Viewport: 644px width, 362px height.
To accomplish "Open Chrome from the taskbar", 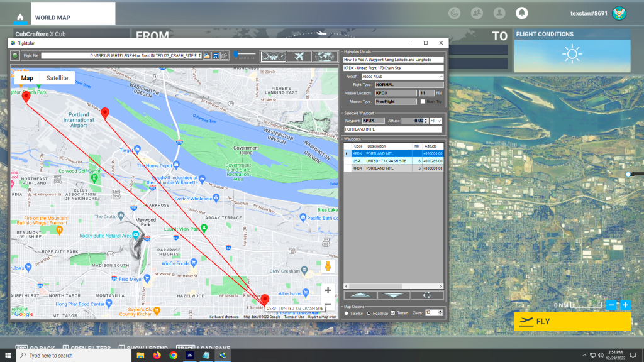I will click(174, 356).
